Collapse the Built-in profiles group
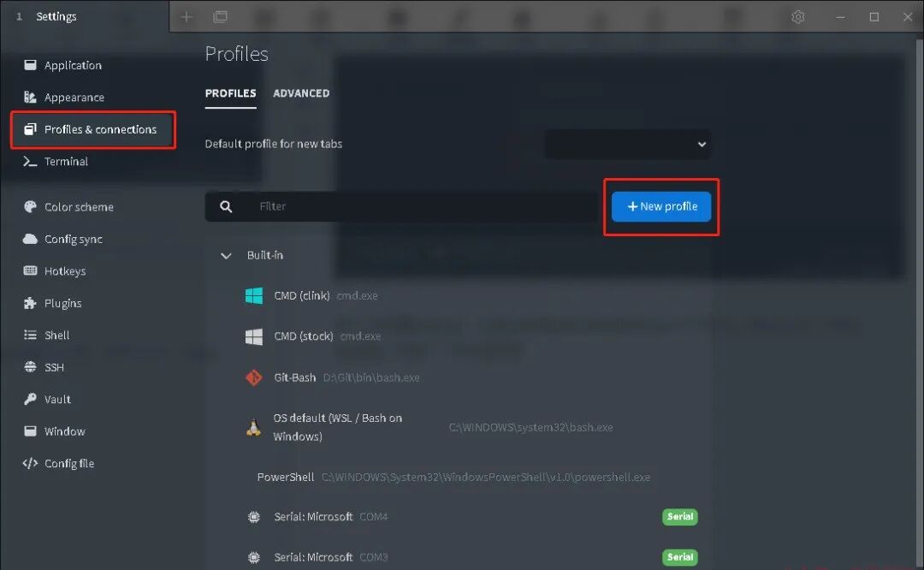The width and height of the screenshot is (924, 570). point(226,255)
